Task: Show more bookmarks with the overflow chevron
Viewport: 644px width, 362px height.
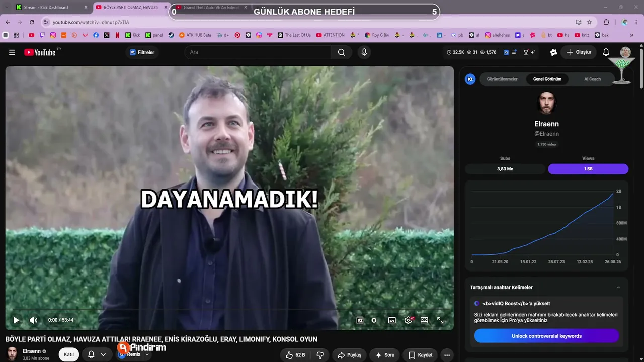Action: [632, 35]
